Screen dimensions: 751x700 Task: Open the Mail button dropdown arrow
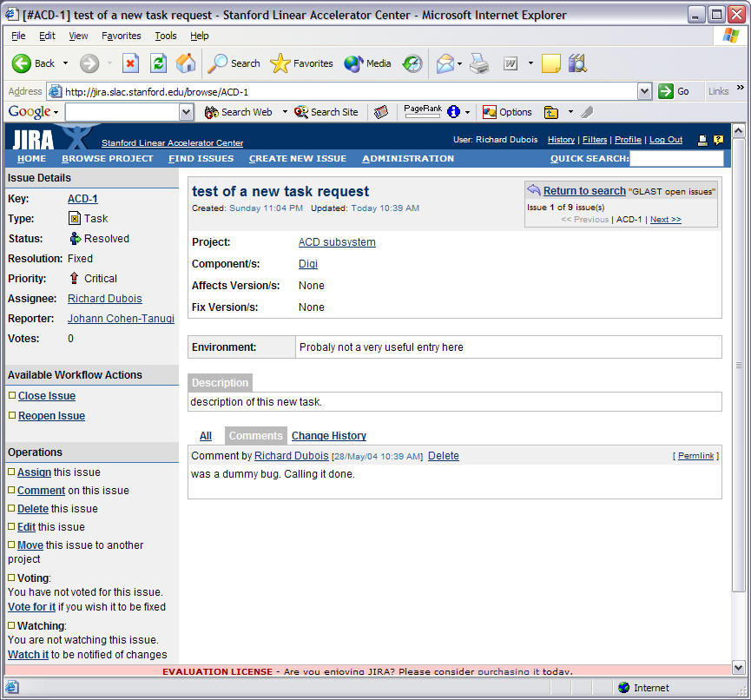[460, 63]
